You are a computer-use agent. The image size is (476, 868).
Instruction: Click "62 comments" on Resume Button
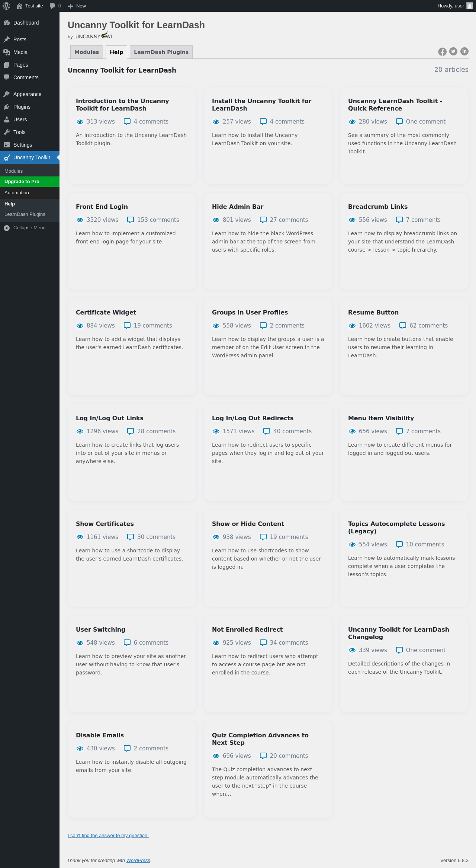coord(428,326)
